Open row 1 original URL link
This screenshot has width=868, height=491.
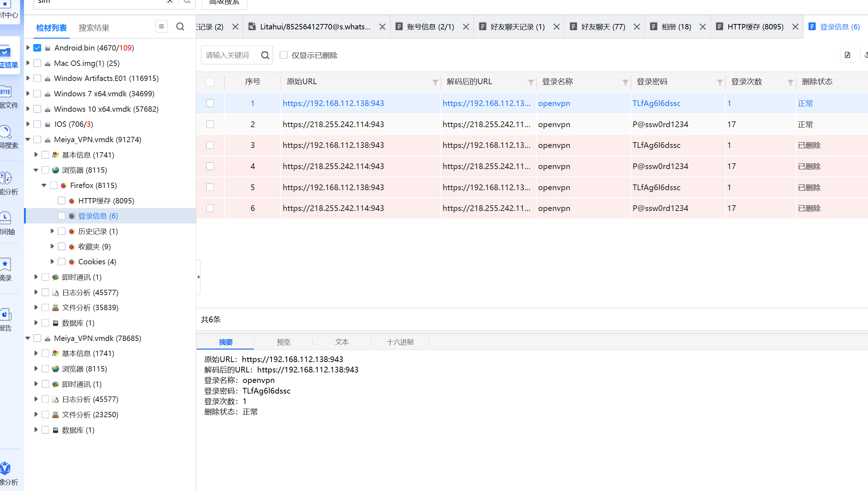click(333, 103)
